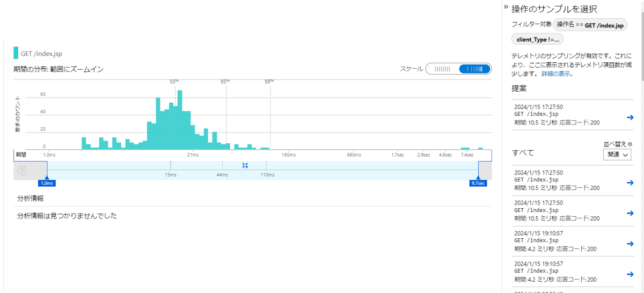Click the 1.7sec axis label
644x293 pixels.
[397, 155]
